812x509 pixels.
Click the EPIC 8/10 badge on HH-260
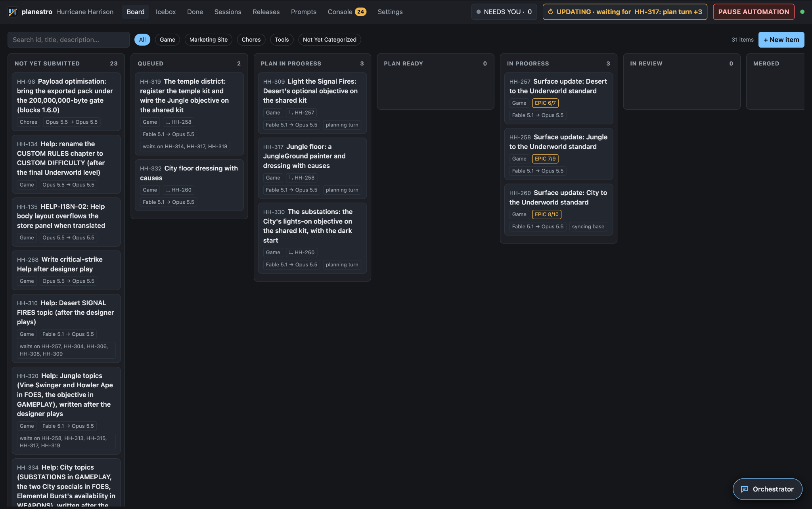546,214
